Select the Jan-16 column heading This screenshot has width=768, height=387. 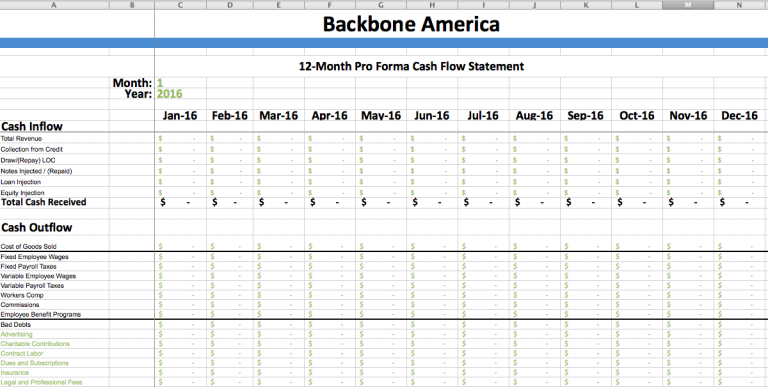click(180, 116)
